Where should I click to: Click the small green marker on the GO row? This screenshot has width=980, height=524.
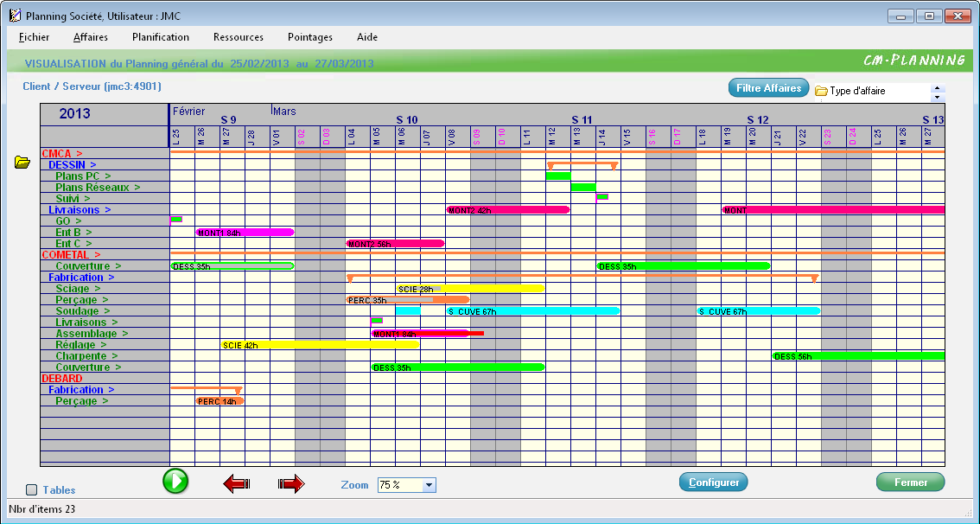pyautogui.click(x=176, y=220)
